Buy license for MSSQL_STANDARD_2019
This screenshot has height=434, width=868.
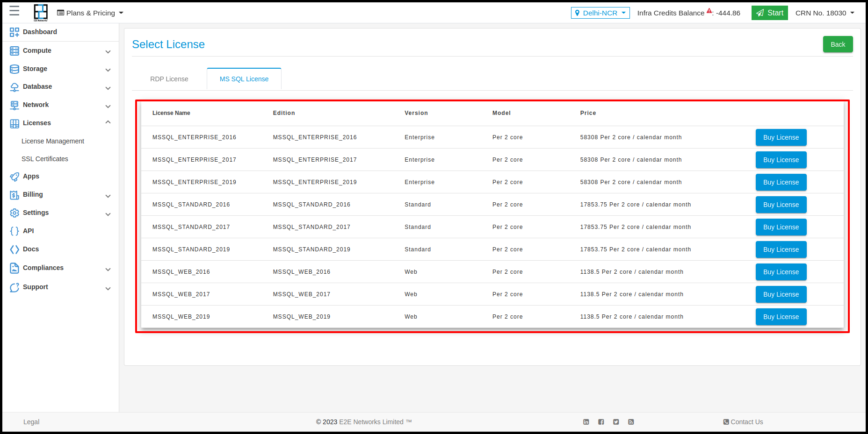[x=781, y=249]
